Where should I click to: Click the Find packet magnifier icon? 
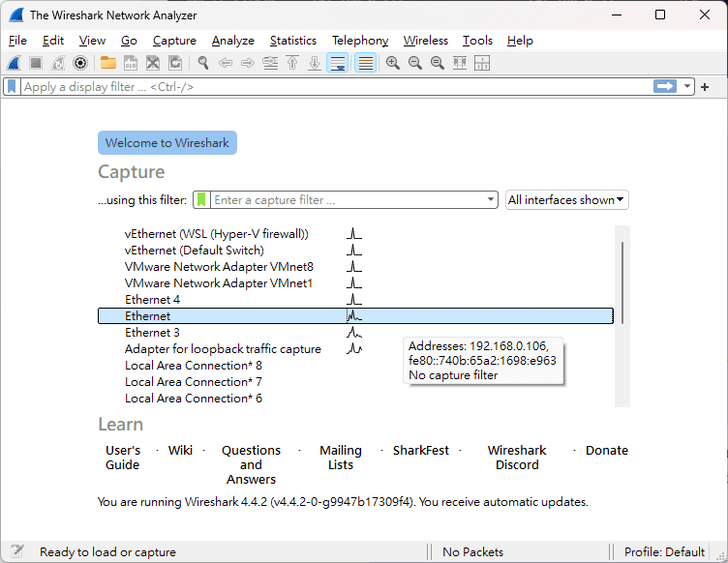click(x=203, y=63)
